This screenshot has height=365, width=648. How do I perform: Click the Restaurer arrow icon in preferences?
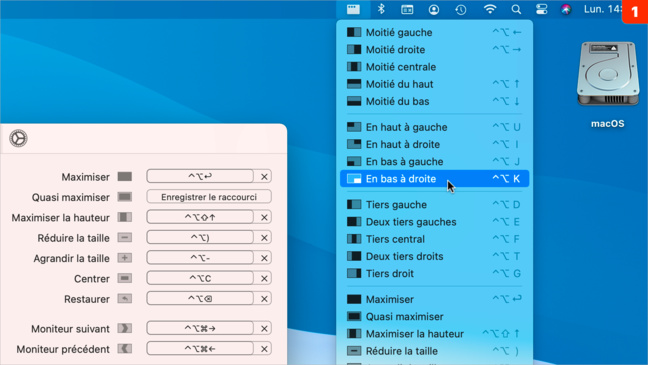124,299
